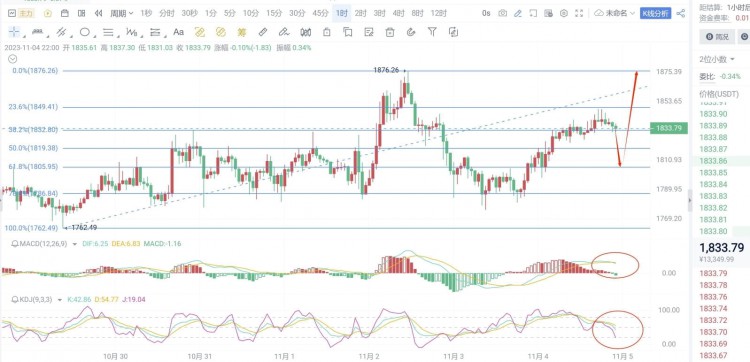This screenshot has width=750, height=362.
Task: Switch to the 1秒 timeframe
Action: click(x=146, y=13)
